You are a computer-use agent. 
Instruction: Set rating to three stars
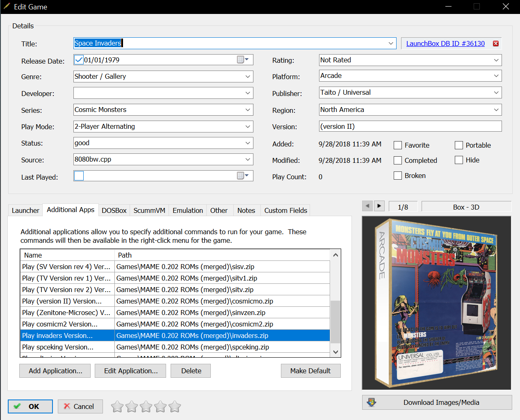click(146, 406)
